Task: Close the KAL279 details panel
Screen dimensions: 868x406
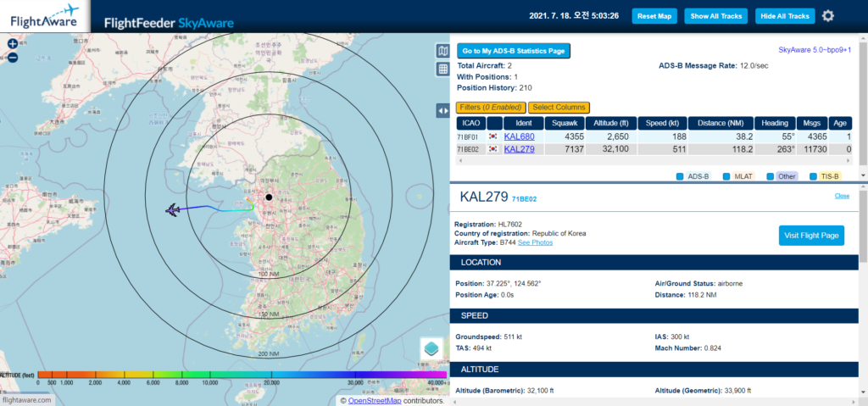Action: click(x=842, y=196)
